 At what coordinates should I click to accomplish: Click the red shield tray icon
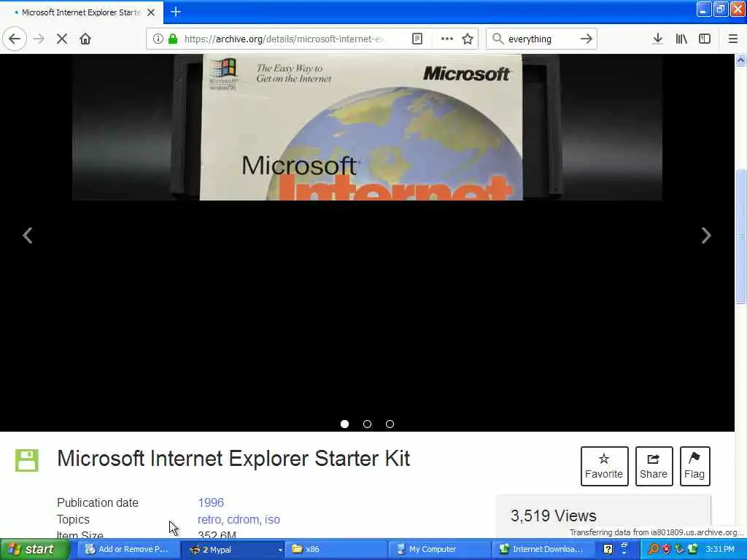(x=666, y=550)
